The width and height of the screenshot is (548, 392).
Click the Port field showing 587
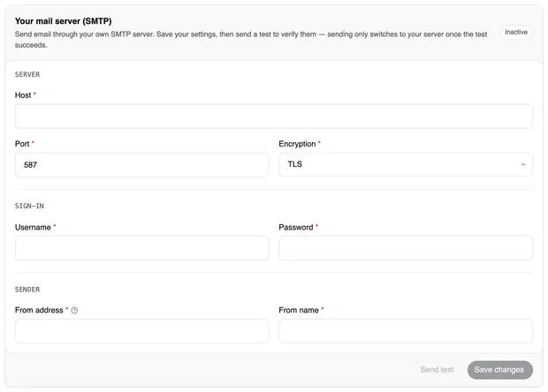142,165
